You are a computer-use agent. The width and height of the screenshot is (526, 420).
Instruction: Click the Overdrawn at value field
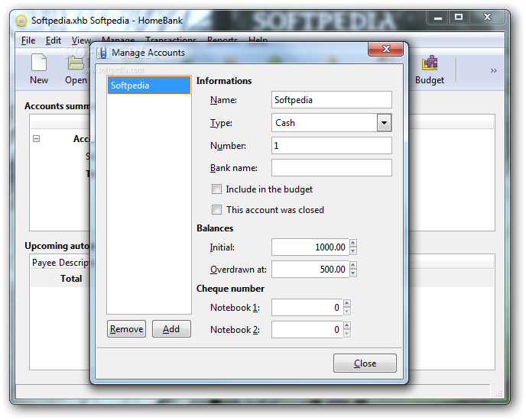pos(310,269)
